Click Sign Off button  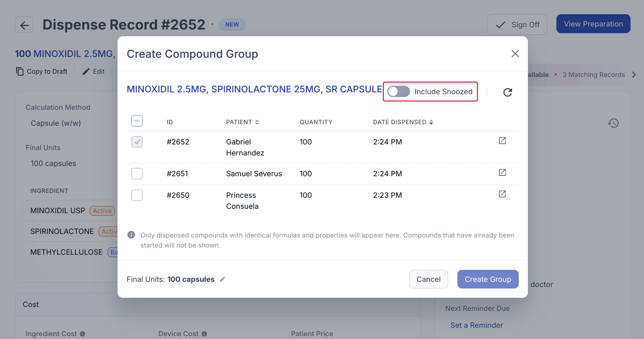point(517,25)
